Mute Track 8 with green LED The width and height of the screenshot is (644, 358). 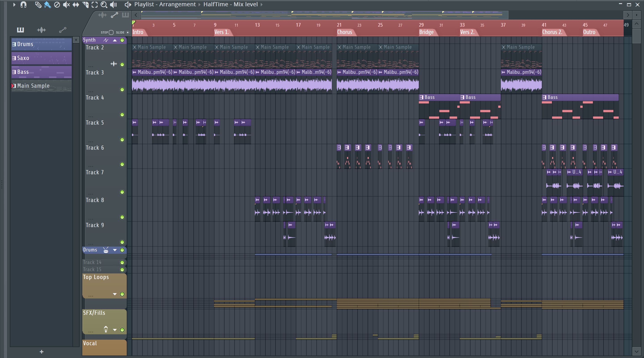122,217
